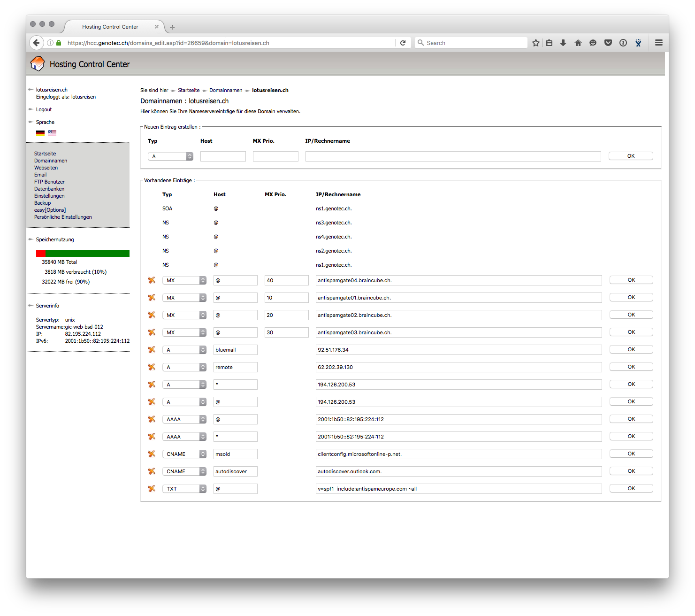This screenshot has height=616, width=695.
Task: Change type of msoid CNAME record
Action: 184,454
